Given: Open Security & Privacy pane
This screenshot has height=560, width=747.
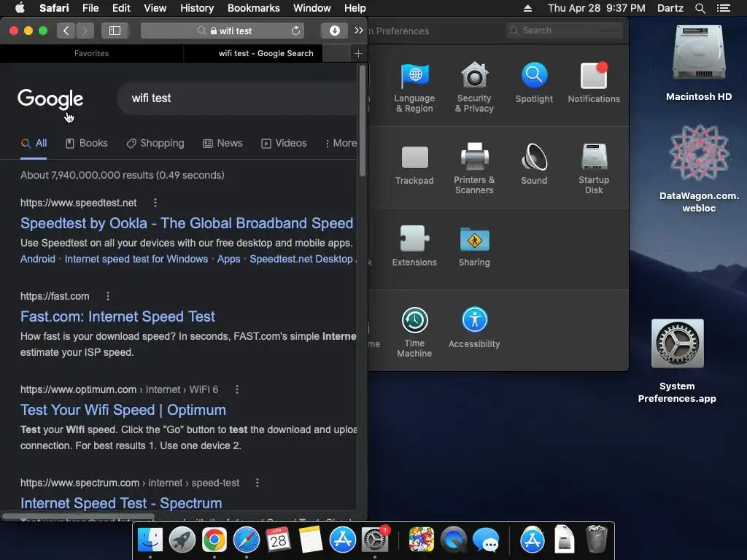Looking at the screenshot, I should 474,87.
